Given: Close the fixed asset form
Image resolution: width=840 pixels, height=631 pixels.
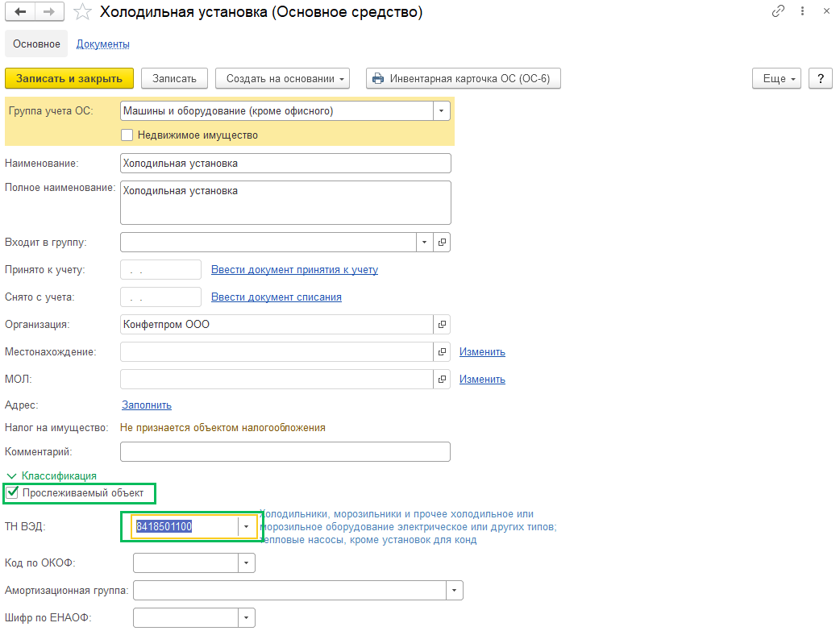Looking at the screenshot, I should 826,10.
